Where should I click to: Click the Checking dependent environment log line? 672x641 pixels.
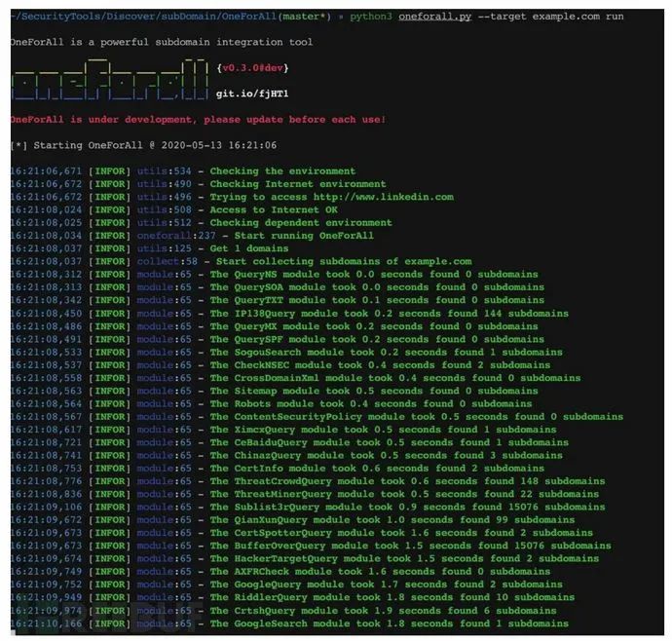pos(310,222)
